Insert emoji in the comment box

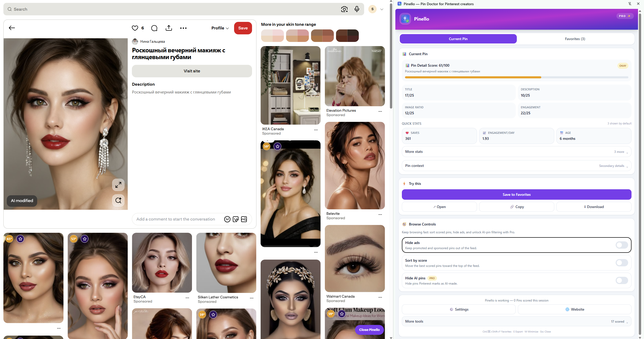click(227, 219)
